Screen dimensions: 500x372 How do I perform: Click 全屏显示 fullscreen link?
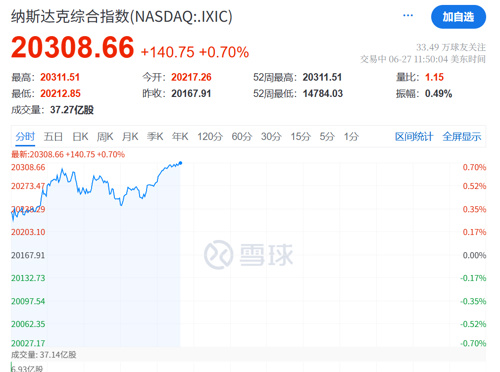pyautogui.click(x=462, y=136)
